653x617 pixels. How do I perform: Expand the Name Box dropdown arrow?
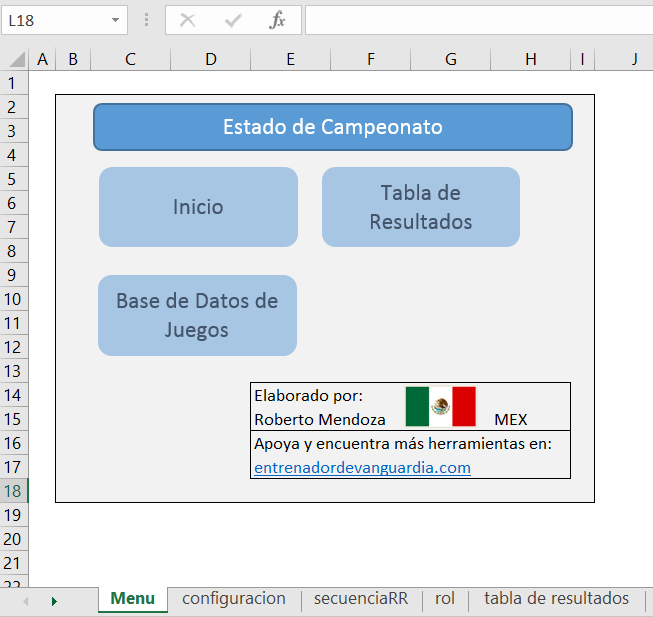tap(116, 20)
